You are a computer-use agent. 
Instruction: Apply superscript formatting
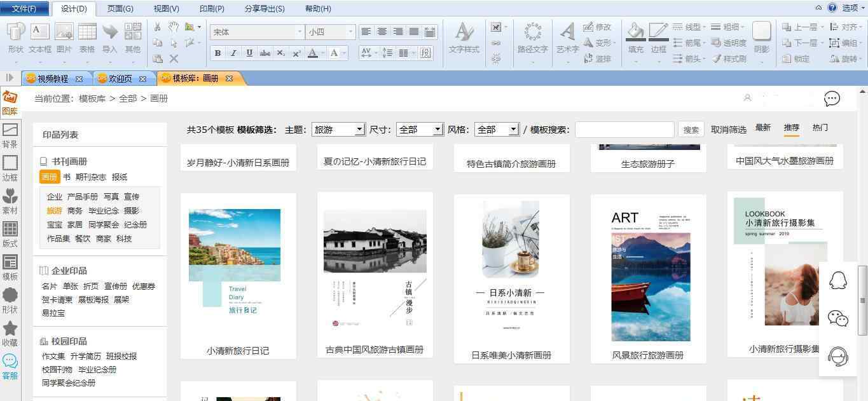[296, 53]
